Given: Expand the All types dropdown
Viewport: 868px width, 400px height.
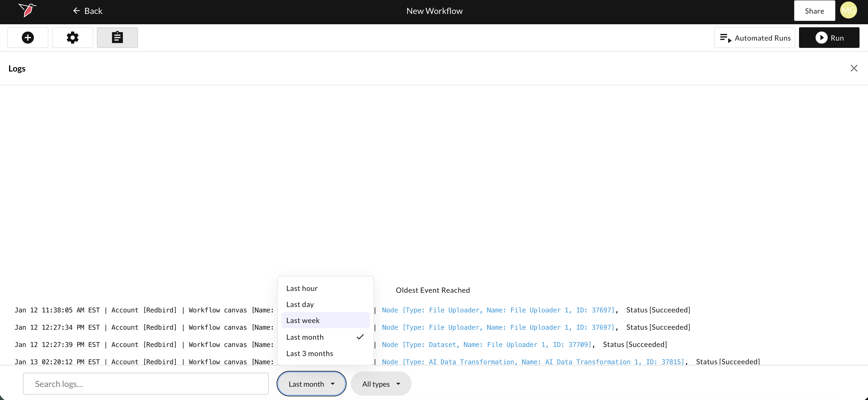Looking at the screenshot, I should point(381,384).
